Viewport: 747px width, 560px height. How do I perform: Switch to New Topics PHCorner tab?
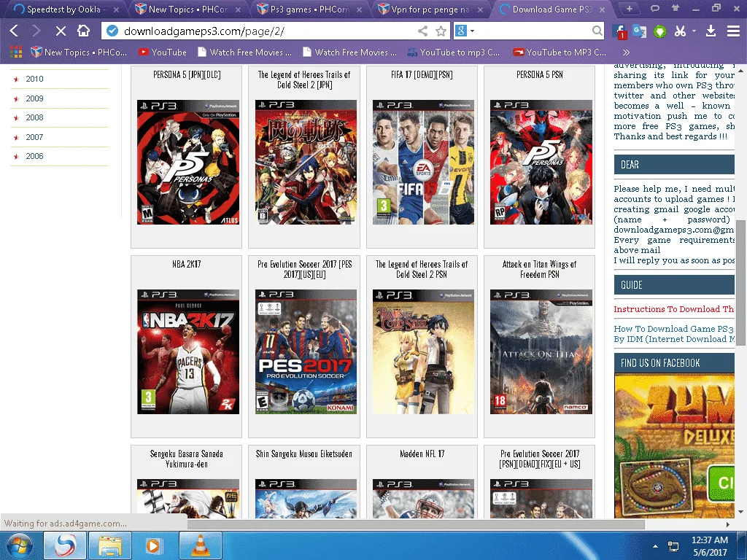coord(188,9)
